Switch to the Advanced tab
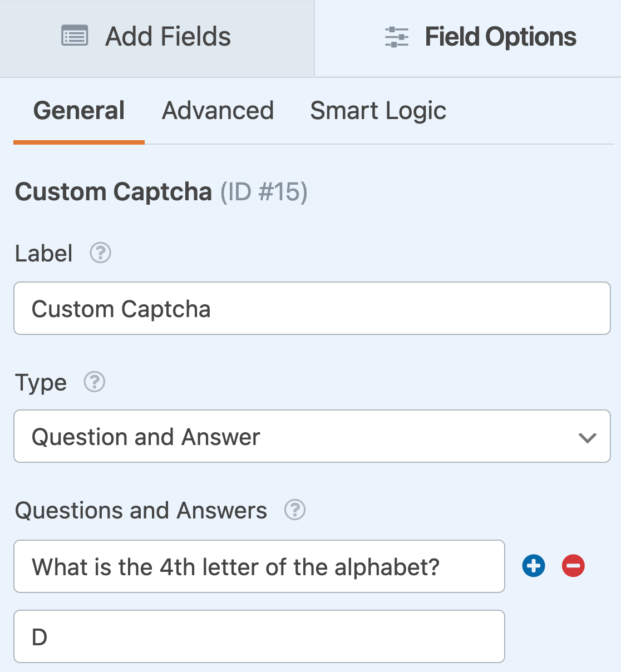Image resolution: width=621 pixels, height=672 pixels. pyautogui.click(x=218, y=111)
